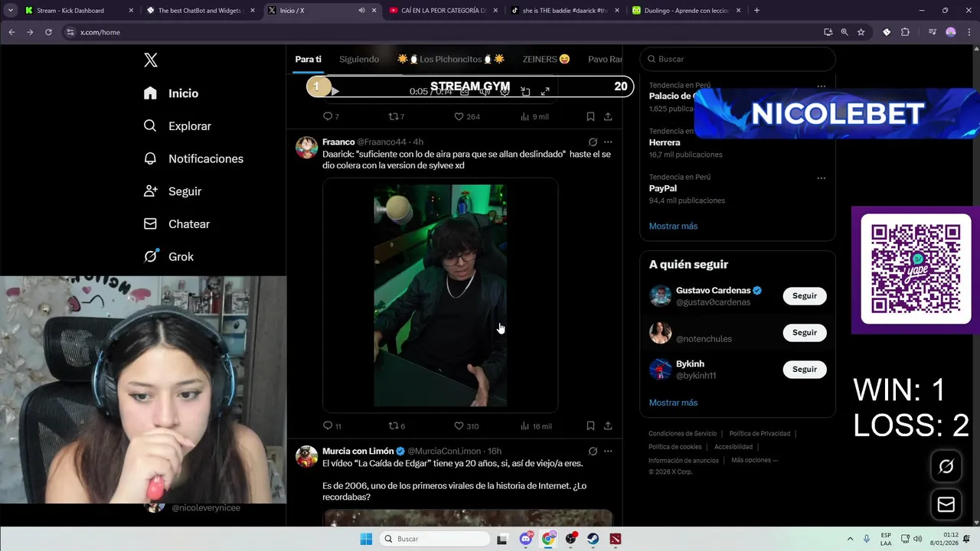Image resolution: width=980 pixels, height=551 pixels.
Task: Open a new browser tab
Action: click(x=756, y=11)
